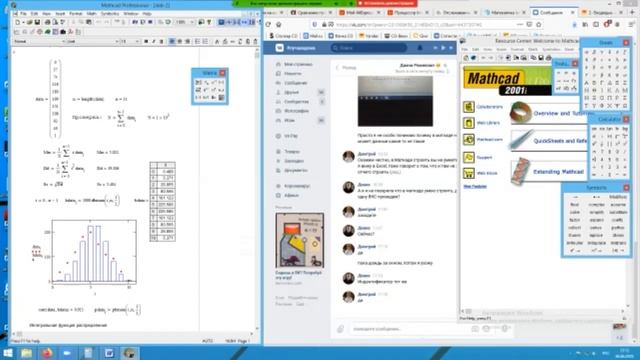Viewport: 640px width, 360px height.
Task: Click the results table in Mathcad worksheet
Action: click(x=162, y=202)
